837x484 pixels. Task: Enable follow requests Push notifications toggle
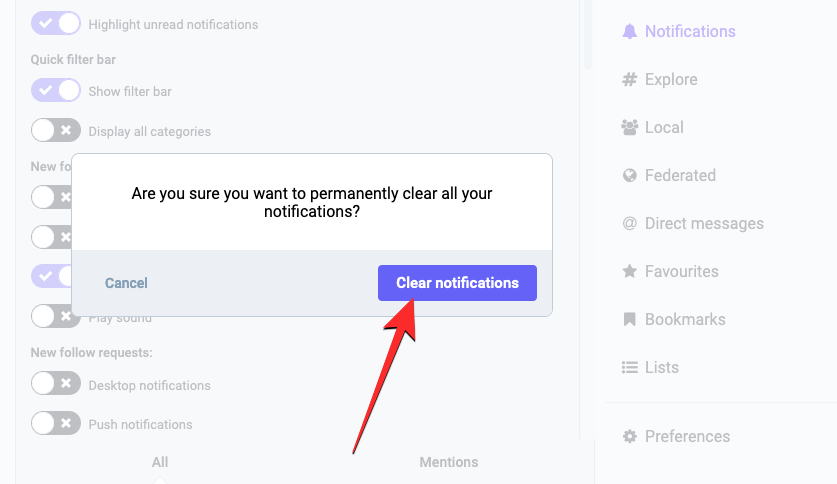pos(56,423)
